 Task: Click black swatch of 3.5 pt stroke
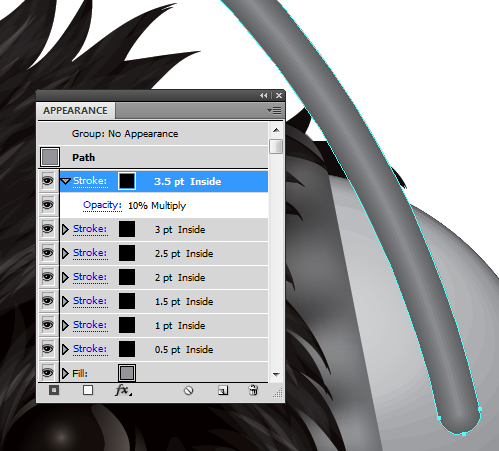127,181
